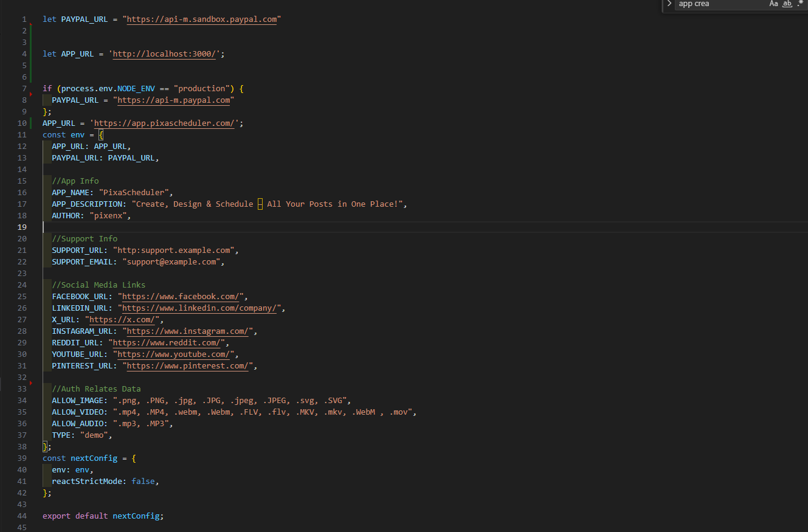Enable Match Whole Word searching
Image resolution: width=808 pixels, height=532 pixels.
[x=787, y=4]
